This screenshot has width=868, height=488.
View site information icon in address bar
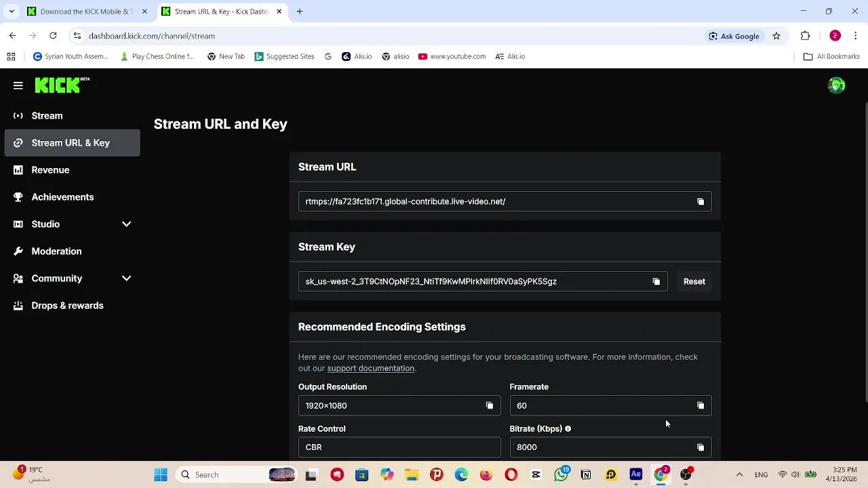tap(77, 36)
